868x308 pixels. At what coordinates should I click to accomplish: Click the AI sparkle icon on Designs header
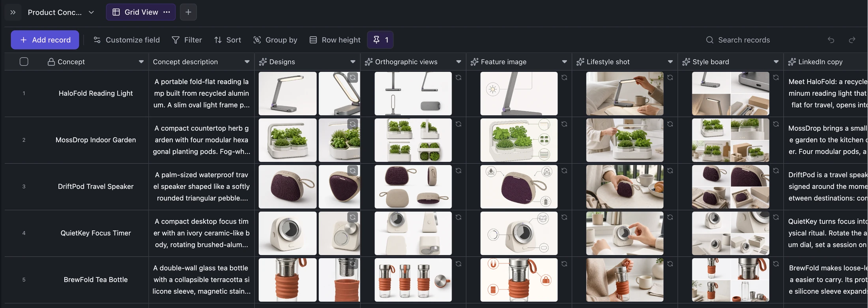pos(263,62)
